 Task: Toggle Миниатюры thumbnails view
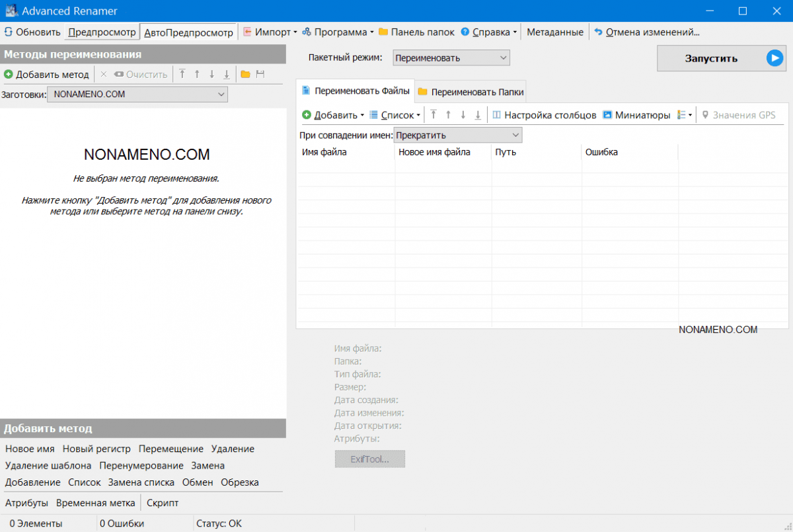click(636, 115)
